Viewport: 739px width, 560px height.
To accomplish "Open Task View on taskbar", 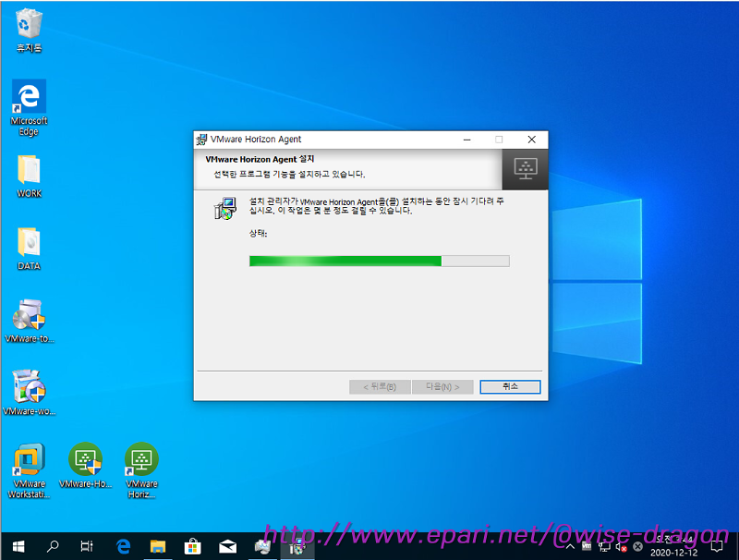I will tap(87, 547).
